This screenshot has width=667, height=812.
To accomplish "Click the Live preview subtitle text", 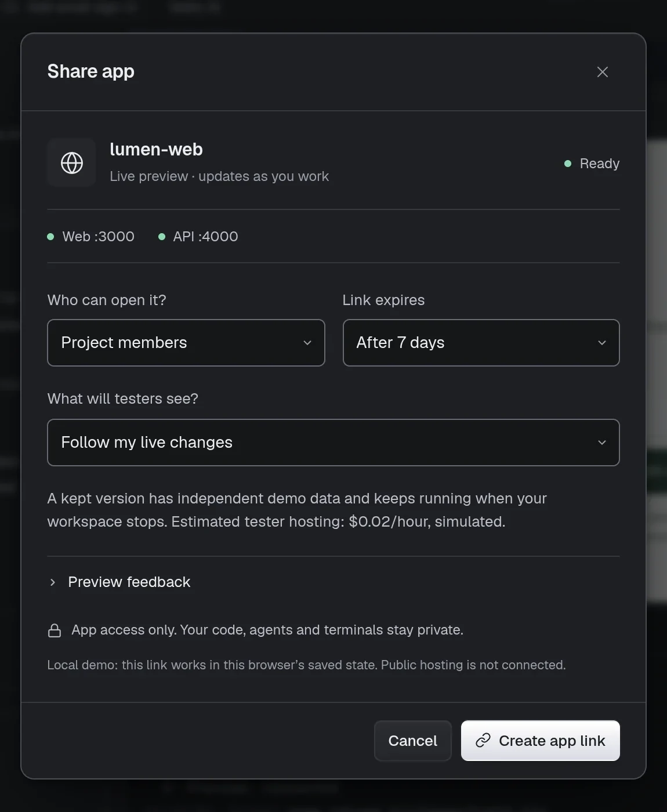I will pyautogui.click(x=219, y=176).
